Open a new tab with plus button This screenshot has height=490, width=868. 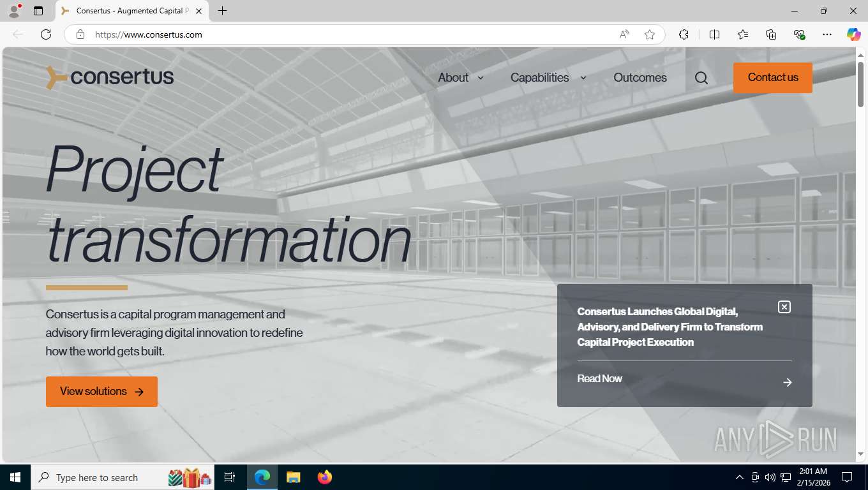[222, 11]
